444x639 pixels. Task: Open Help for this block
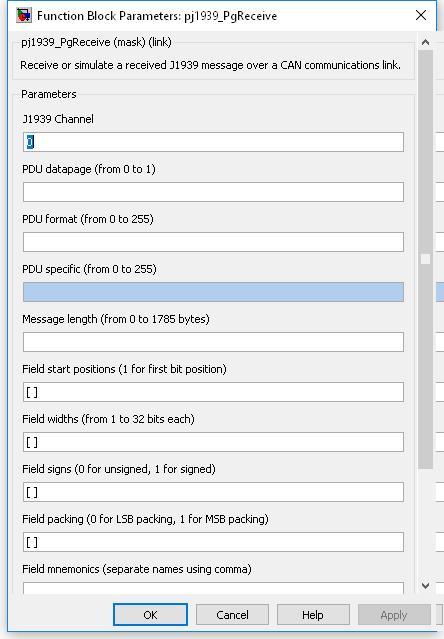click(x=313, y=615)
